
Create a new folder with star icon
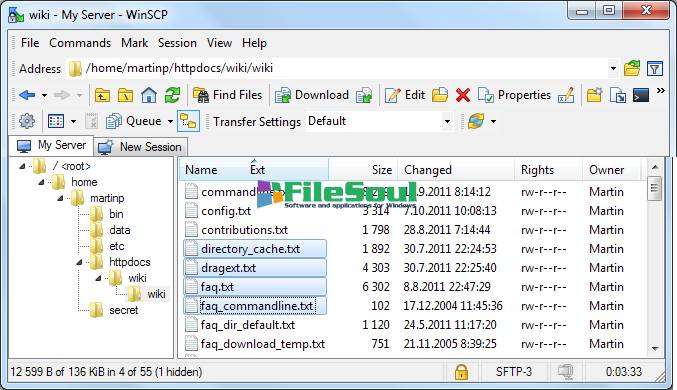click(595, 95)
